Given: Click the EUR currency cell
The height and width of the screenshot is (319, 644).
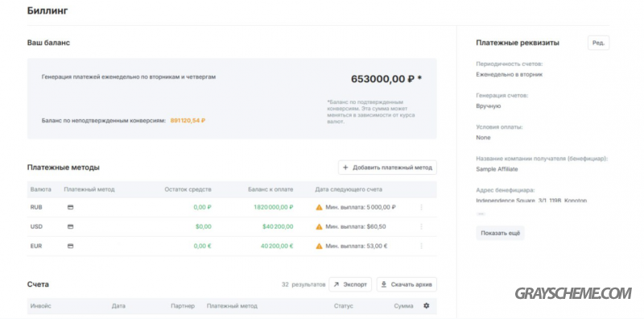Looking at the screenshot, I should (x=36, y=246).
